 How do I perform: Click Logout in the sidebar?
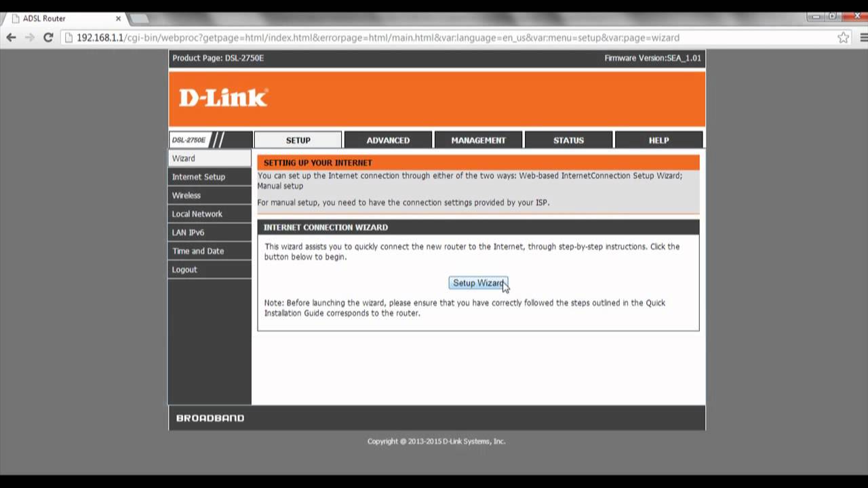coord(210,269)
